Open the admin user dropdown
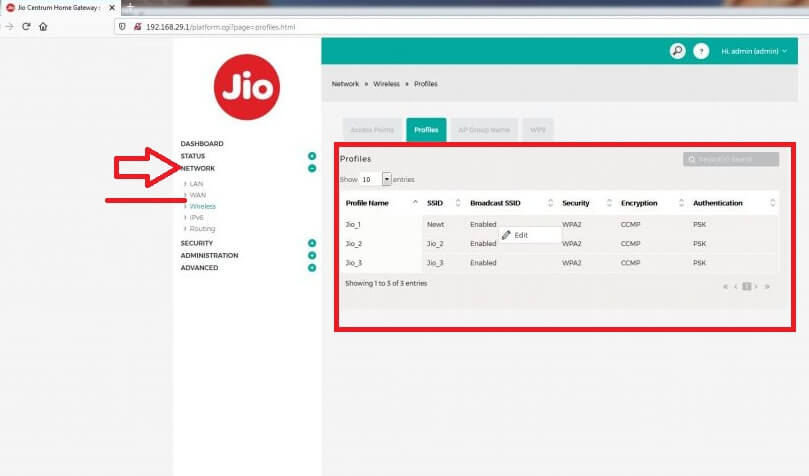Viewport: 809px width, 476px height. point(754,51)
